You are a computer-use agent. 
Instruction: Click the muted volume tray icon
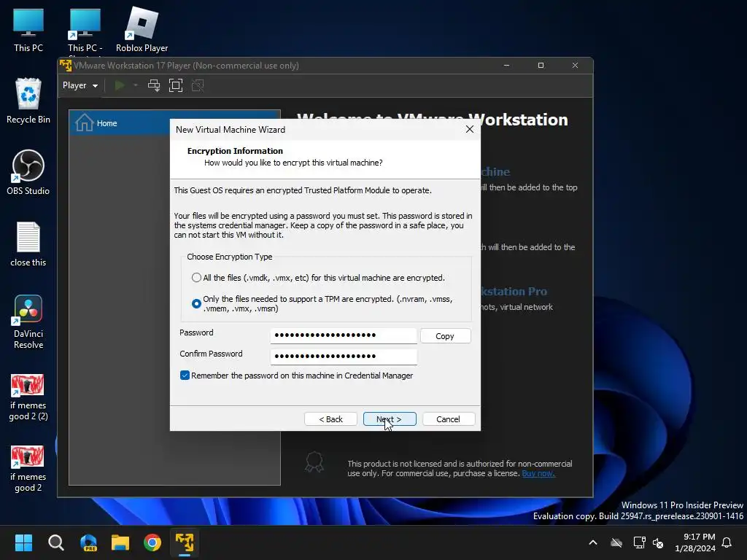tap(658, 542)
